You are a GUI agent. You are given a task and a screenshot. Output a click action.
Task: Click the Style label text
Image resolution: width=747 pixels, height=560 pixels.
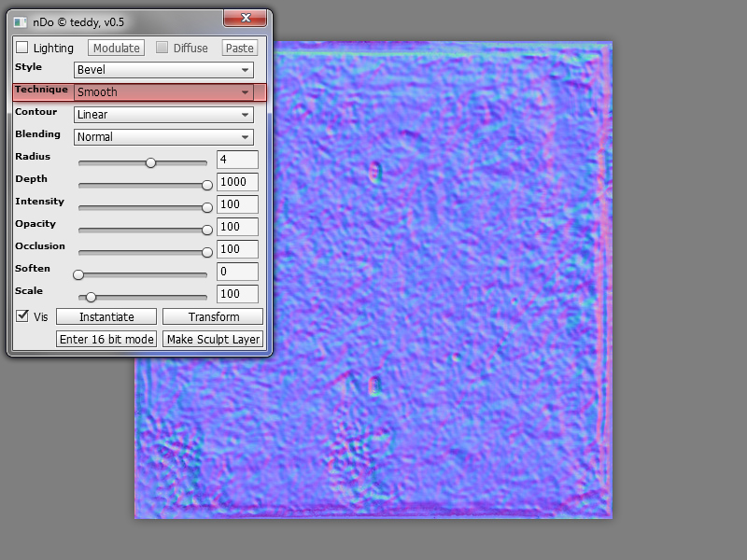pos(28,67)
